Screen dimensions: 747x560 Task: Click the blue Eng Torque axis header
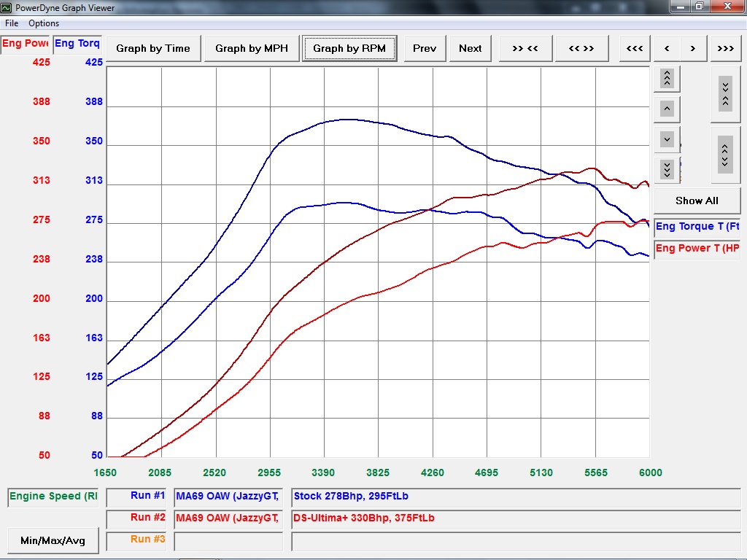pyautogui.click(x=77, y=44)
